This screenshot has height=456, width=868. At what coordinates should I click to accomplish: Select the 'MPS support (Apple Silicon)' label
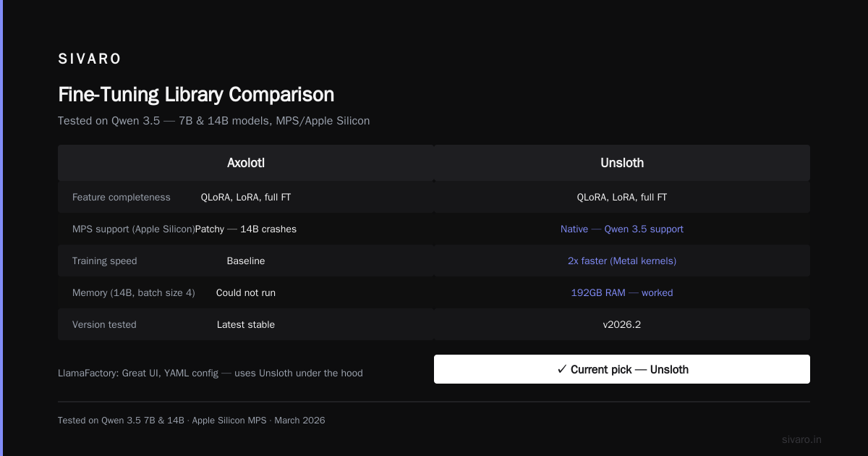point(134,229)
